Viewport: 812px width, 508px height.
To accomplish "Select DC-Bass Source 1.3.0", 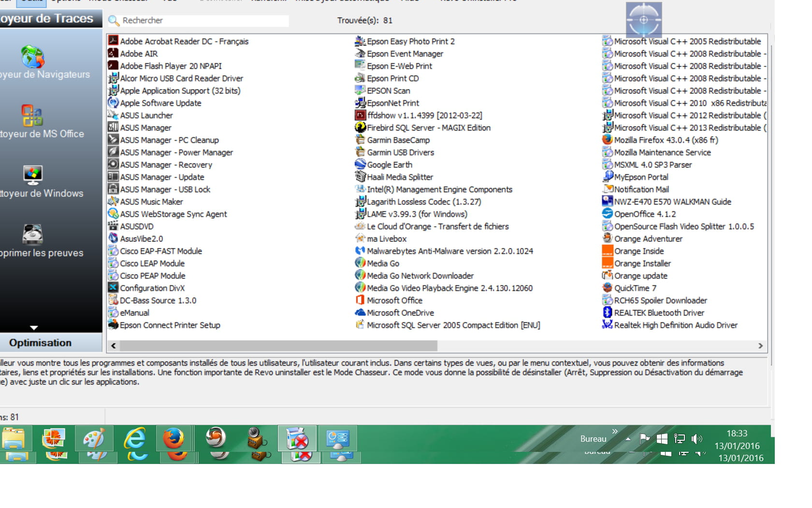I will 158,300.
